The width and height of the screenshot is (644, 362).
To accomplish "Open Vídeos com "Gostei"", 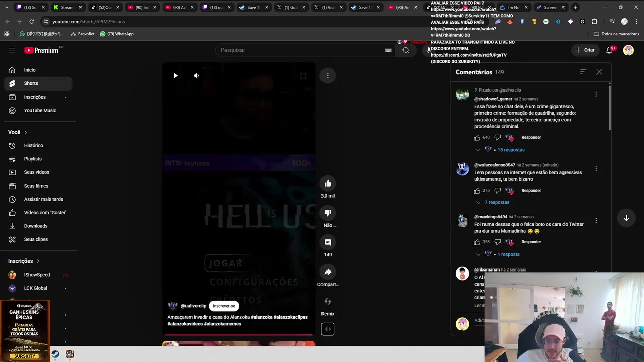I will [x=38, y=213].
